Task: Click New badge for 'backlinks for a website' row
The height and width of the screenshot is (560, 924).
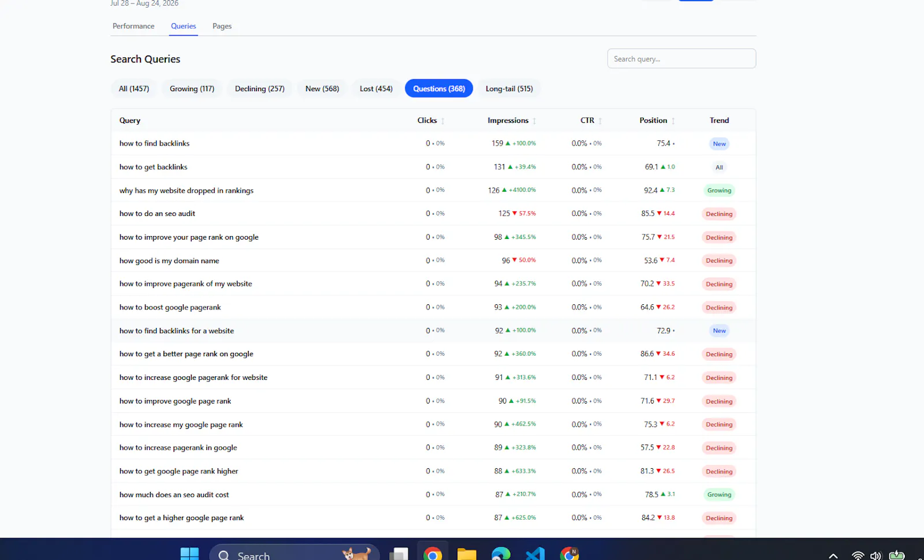Action: click(x=719, y=331)
